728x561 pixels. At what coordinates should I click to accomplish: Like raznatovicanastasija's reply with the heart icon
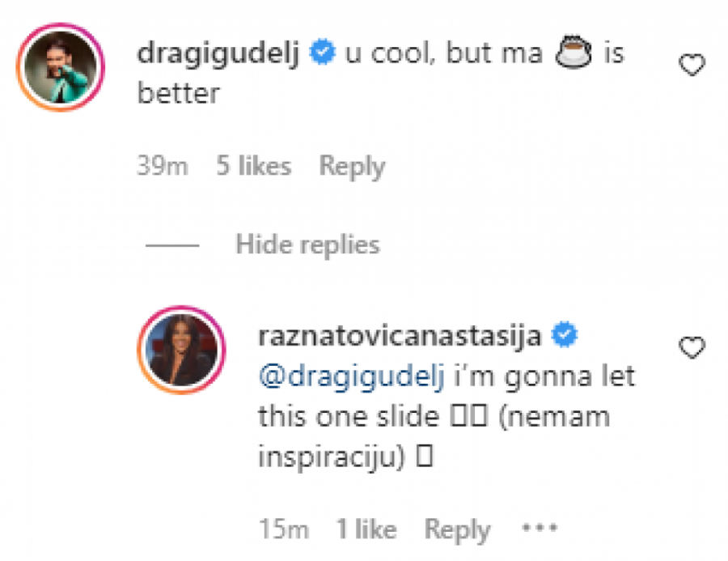[x=692, y=348]
